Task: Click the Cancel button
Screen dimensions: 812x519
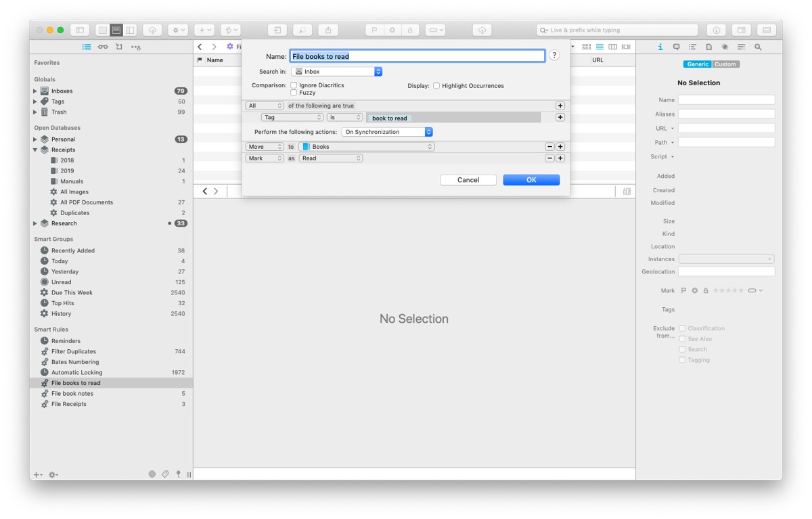Action: point(468,180)
